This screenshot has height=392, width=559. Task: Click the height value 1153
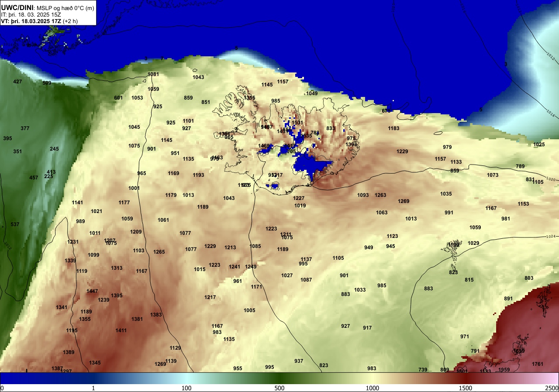tap(523, 204)
